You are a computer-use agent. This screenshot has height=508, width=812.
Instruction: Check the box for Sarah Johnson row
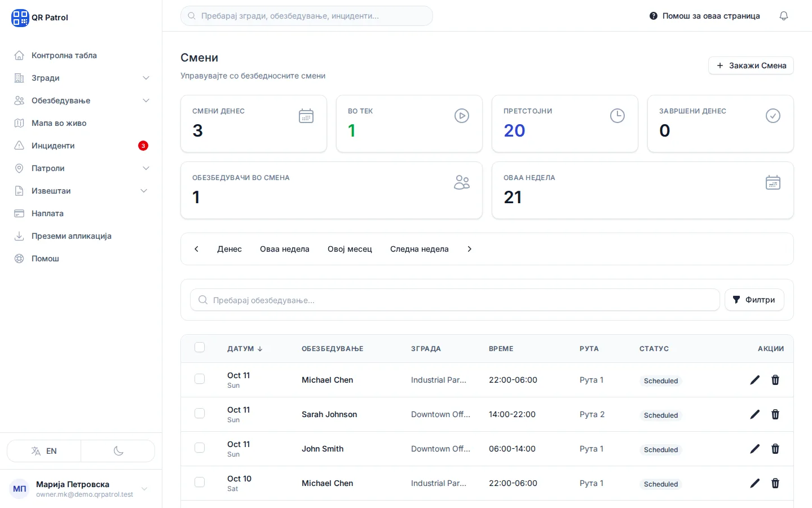point(200,413)
